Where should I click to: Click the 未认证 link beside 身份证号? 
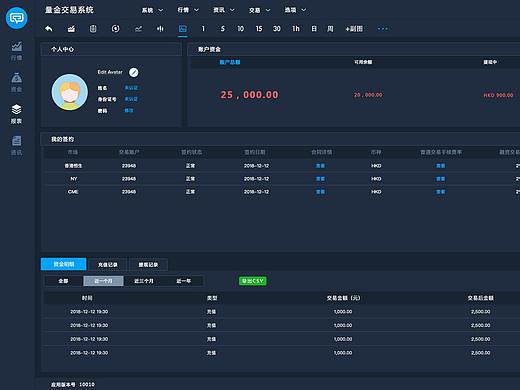[x=131, y=99]
